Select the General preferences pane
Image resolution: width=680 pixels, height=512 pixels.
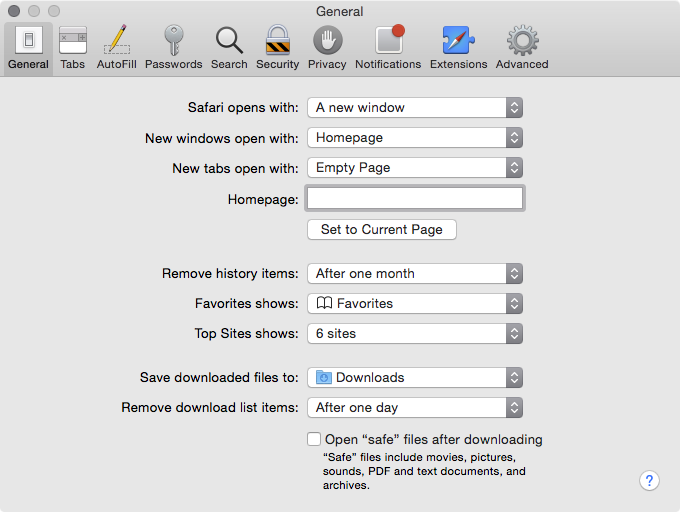(x=28, y=48)
